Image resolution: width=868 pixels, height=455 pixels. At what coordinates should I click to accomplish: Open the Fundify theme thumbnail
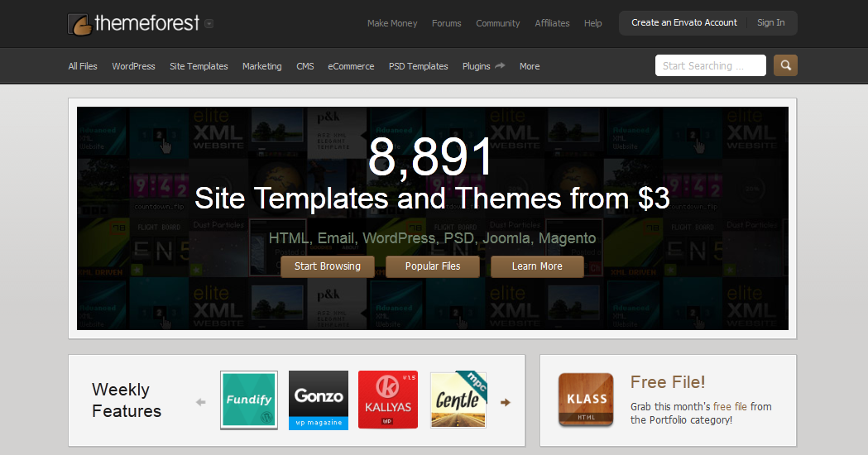point(249,400)
